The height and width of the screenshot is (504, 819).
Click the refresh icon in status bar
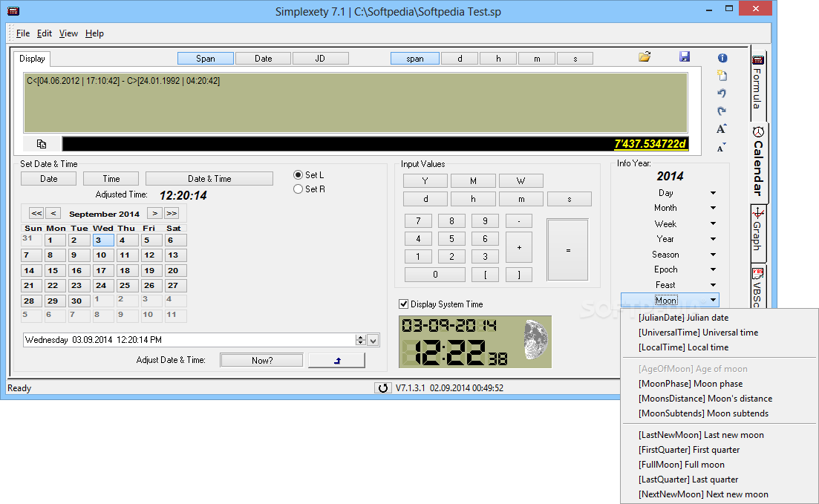[383, 388]
